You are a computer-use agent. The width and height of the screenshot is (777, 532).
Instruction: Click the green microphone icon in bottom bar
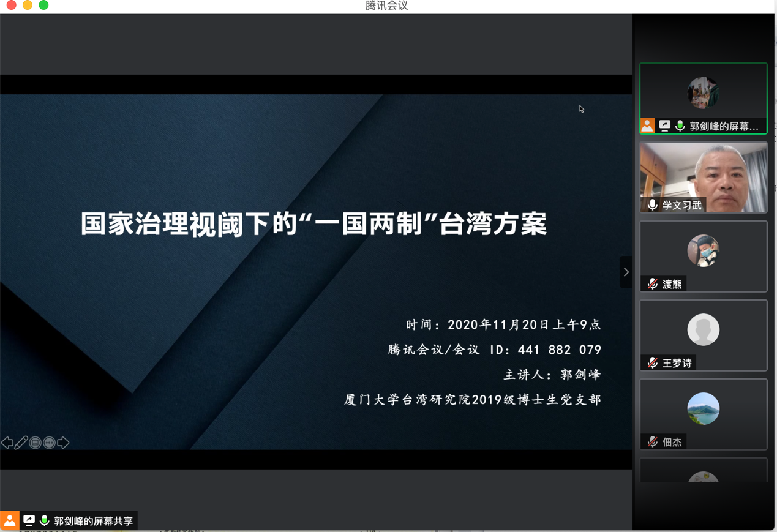[x=44, y=521]
